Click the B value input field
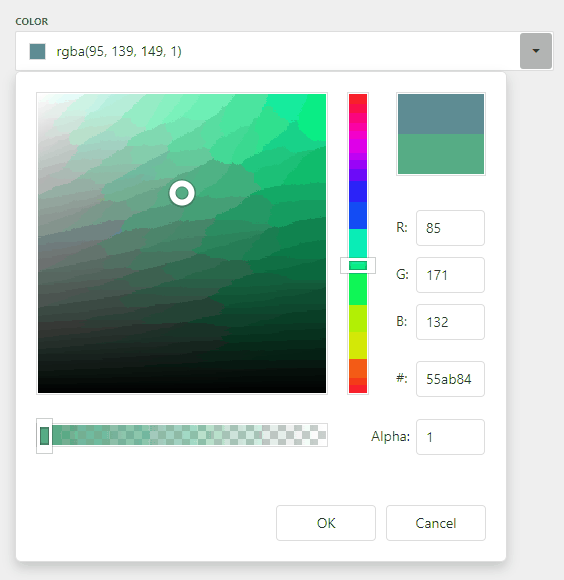 tap(450, 322)
